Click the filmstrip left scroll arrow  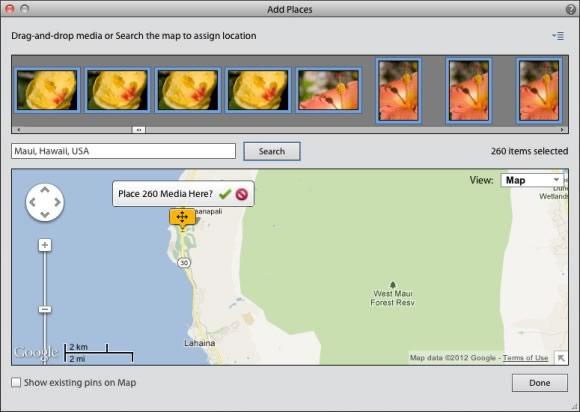[18, 130]
